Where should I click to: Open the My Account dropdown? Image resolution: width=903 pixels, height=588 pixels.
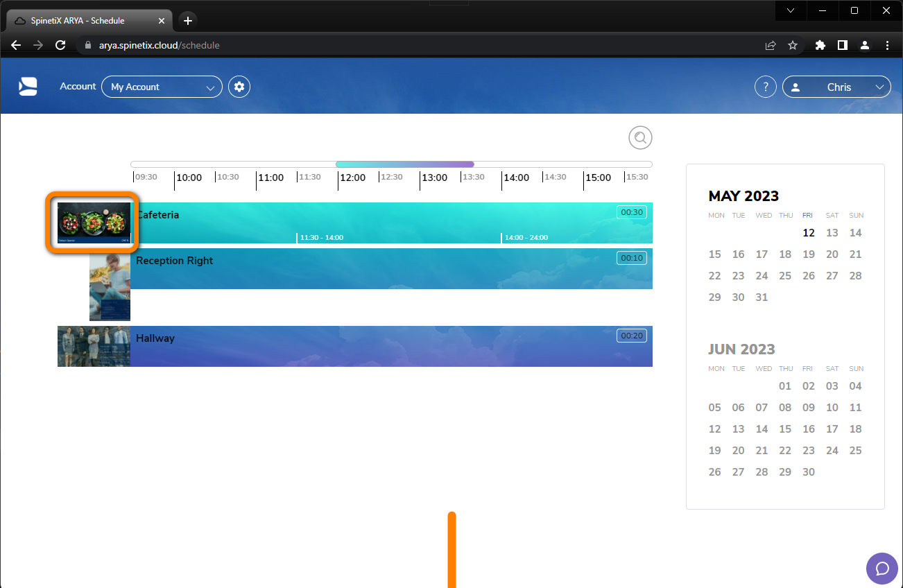(x=162, y=87)
